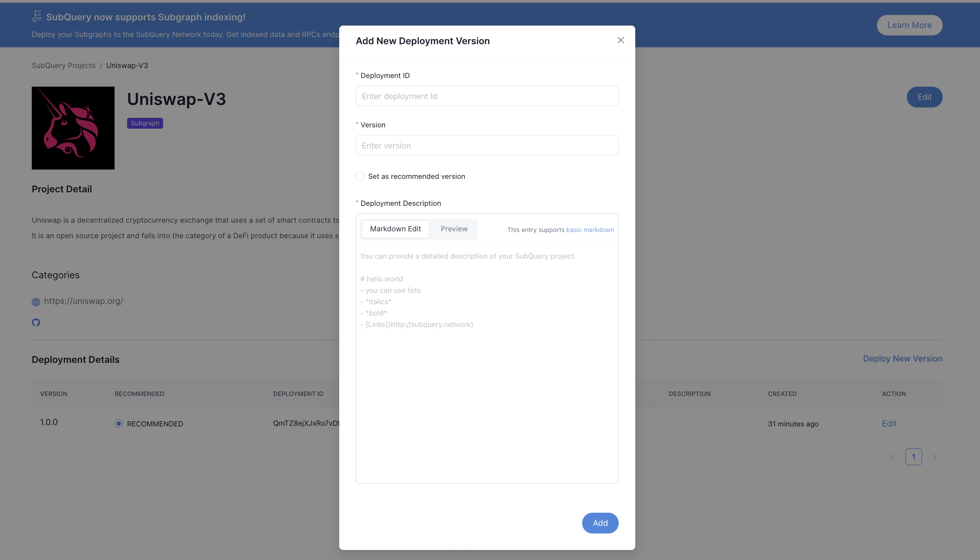Focus the Enter version input field
Screen dimensions: 980x560
pyautogui.click(x=487, y=145)
